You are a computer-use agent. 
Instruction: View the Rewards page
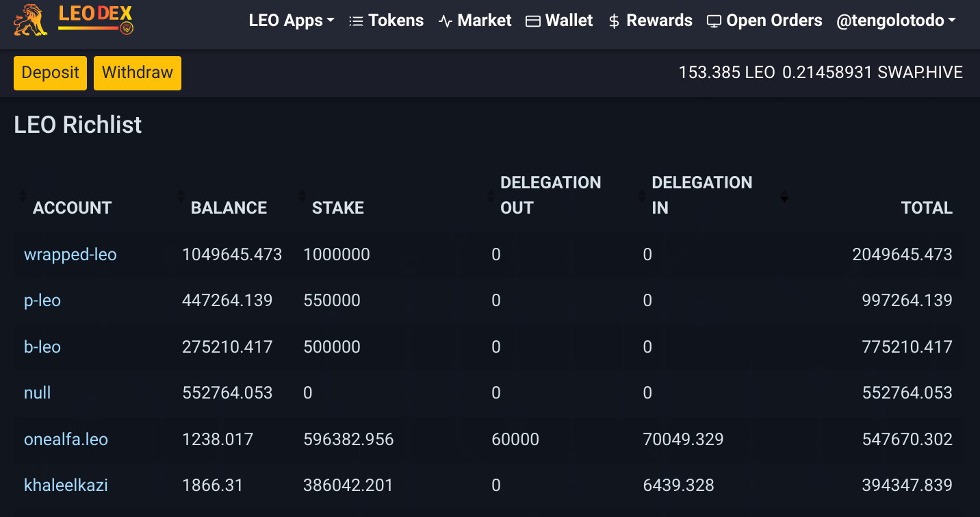pyautogui.click(x=650, y=21)
